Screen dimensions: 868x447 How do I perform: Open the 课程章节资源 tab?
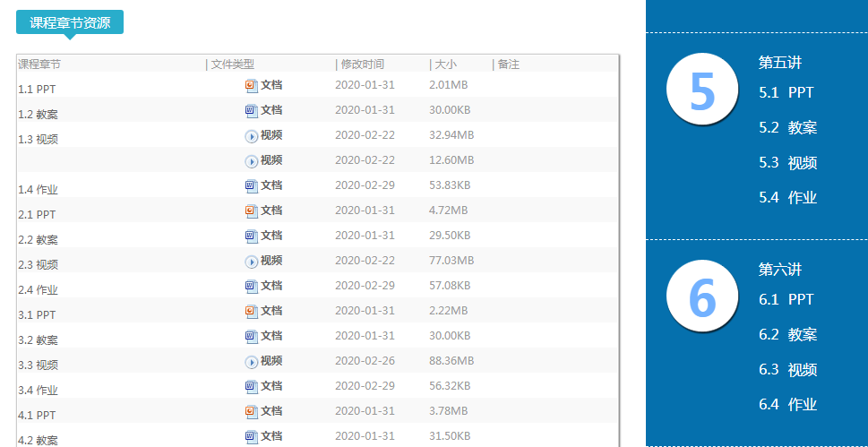(70, 22)
